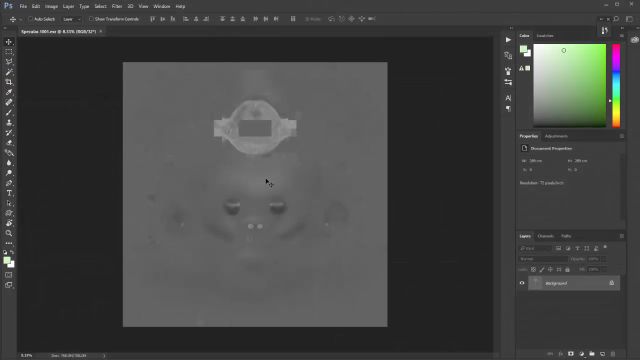Select the Zoom tool
The width and height of the screenshot is (640, 360).
coord(9,233)
